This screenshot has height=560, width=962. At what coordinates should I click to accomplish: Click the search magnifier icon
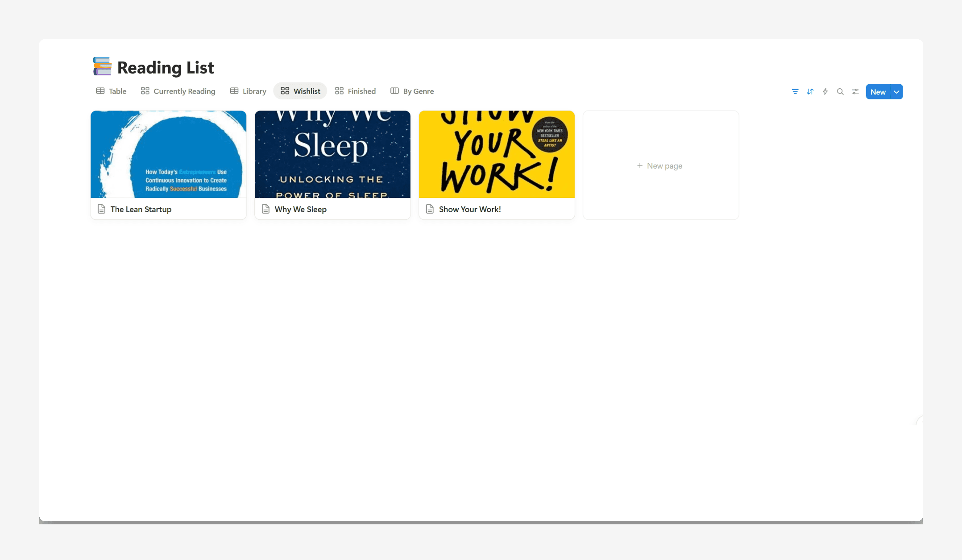(x=840, y=91)
